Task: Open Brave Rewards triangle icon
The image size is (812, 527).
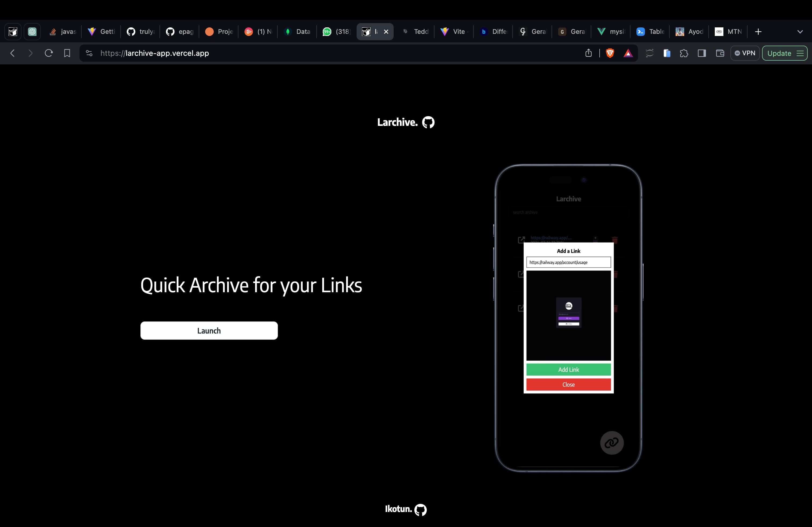Action: (x=628, y=53)
